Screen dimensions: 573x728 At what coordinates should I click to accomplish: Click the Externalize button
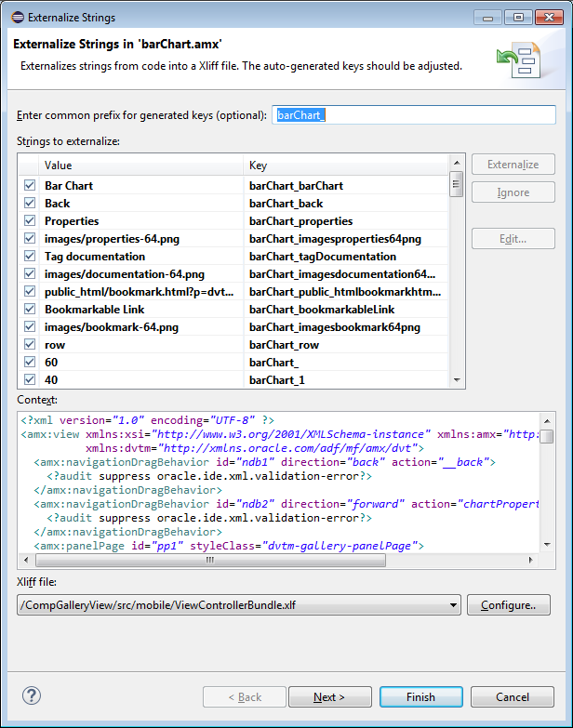[513, 165]
